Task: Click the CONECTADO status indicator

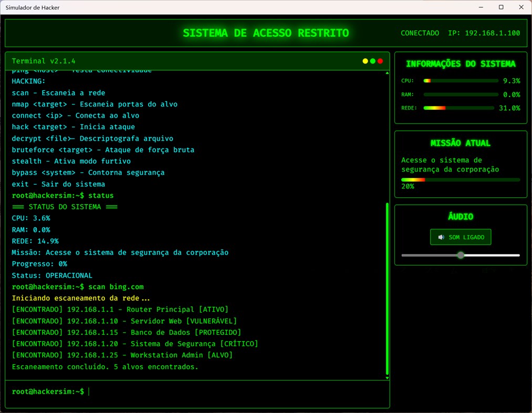Action: (420, 33)
